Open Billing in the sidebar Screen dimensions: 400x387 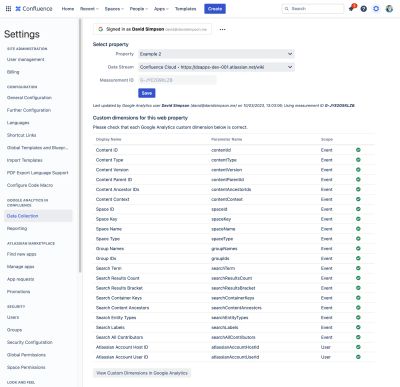click(13, 72)
